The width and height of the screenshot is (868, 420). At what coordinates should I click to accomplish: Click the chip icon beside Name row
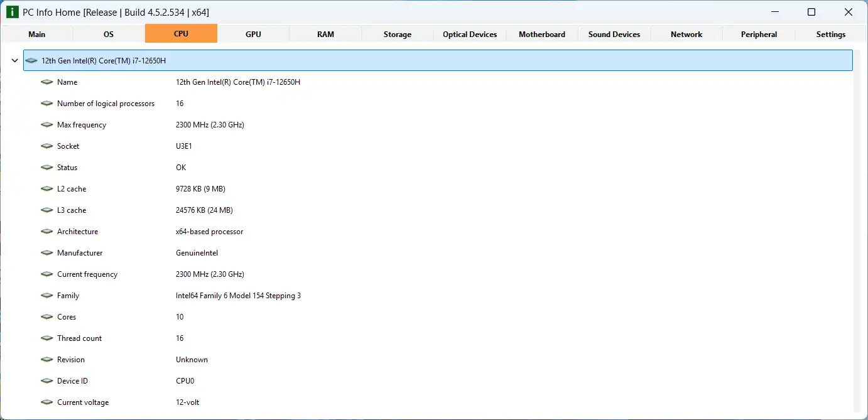[46, 82]
